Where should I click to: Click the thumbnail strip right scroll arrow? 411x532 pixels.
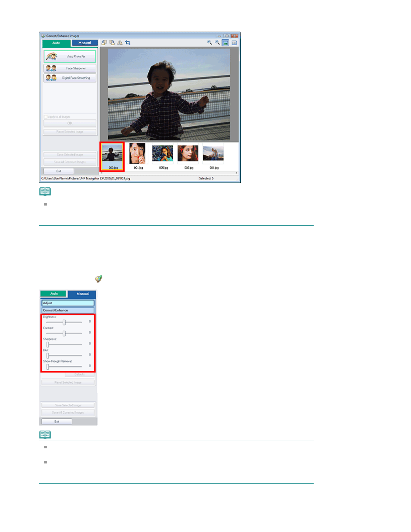236,173
